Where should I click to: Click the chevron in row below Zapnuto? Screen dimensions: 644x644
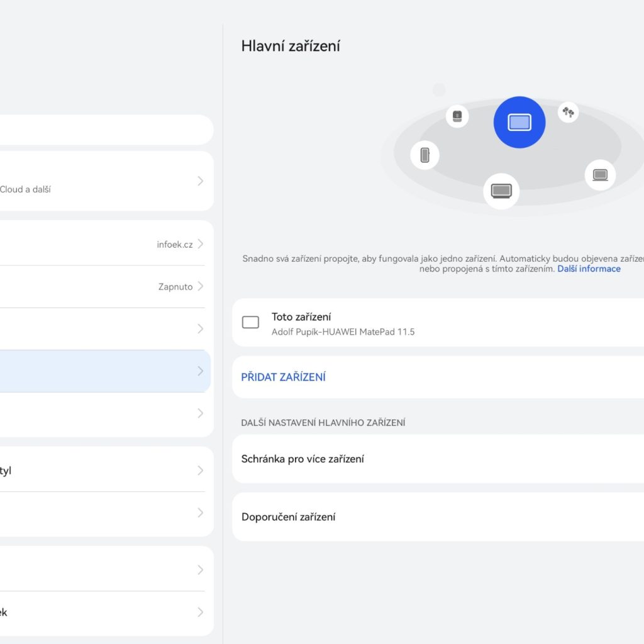[200, 329]
